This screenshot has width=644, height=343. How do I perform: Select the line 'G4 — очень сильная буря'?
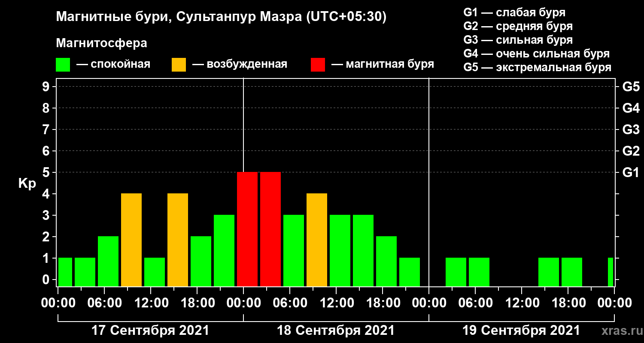pos(537,54)
